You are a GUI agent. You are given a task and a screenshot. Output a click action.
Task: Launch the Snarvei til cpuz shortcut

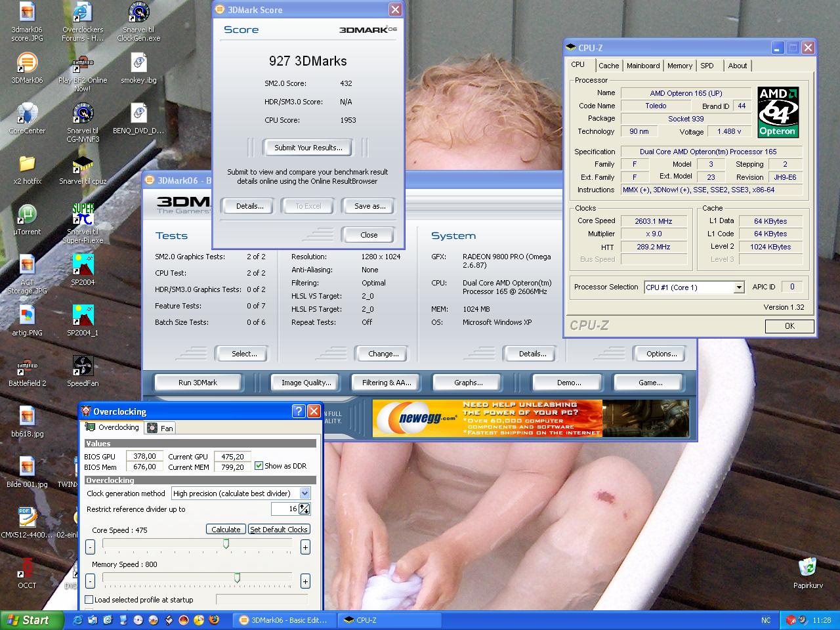(x=83, y=169)
